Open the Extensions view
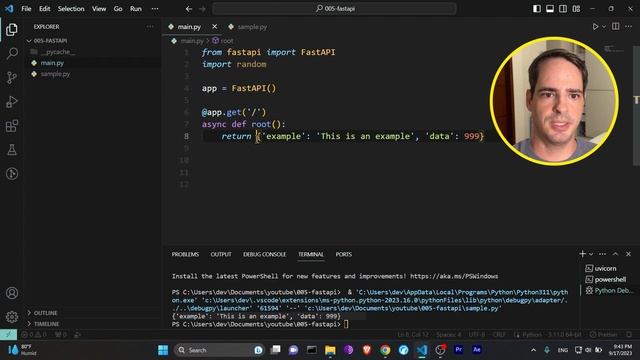The height and width of the screenshot is (360, 640). point(12,126)
